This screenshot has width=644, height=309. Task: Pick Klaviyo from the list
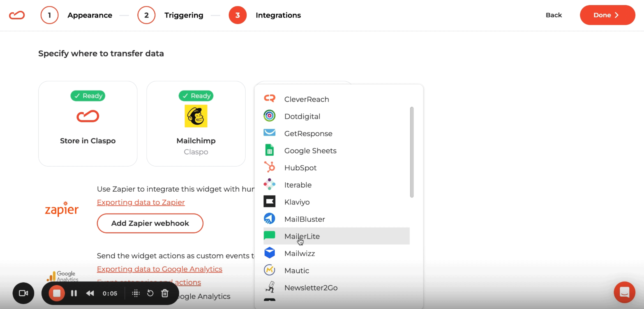coord(336,202)
